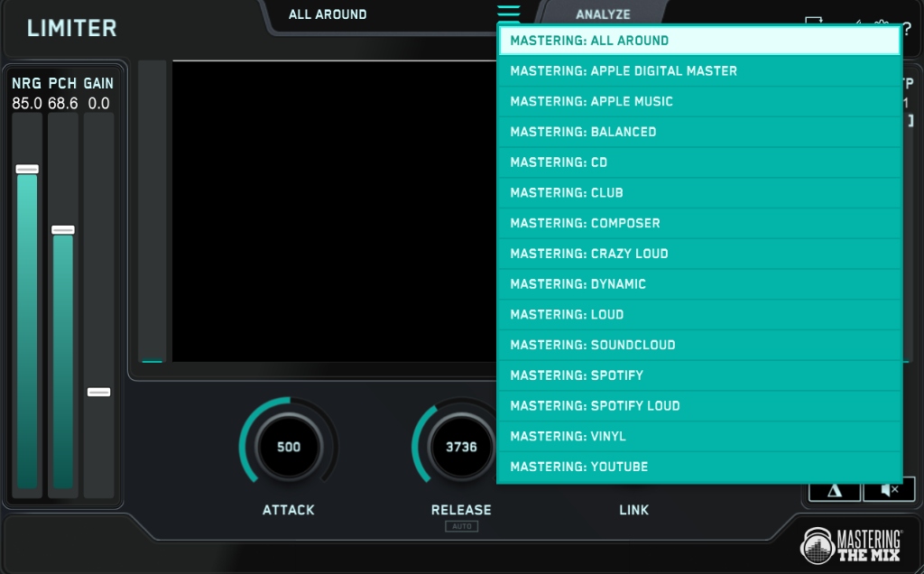Select preset Mastering: Apple Music
Viewport: 924px width, 574px height.
click(x=699, y=101)
